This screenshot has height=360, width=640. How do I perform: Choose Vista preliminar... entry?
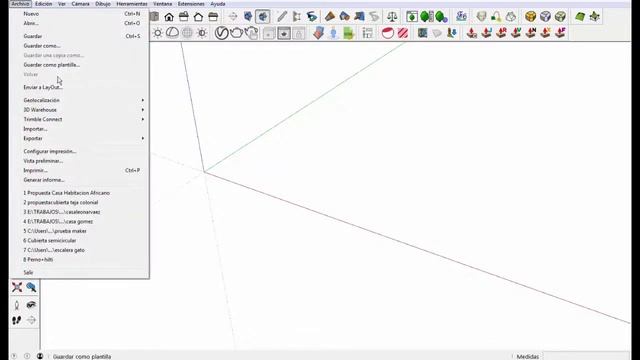click(79, 161)
